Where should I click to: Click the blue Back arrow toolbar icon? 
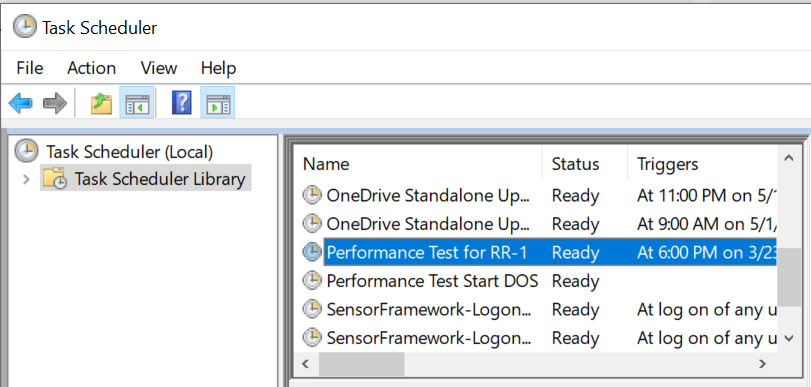click(x=21, y=103)
